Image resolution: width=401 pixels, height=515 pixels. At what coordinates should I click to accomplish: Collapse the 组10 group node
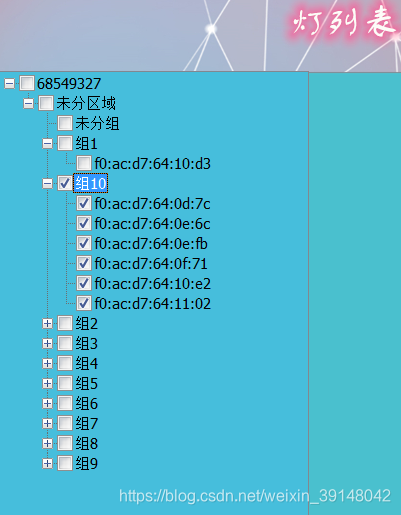tap(48, 183)
